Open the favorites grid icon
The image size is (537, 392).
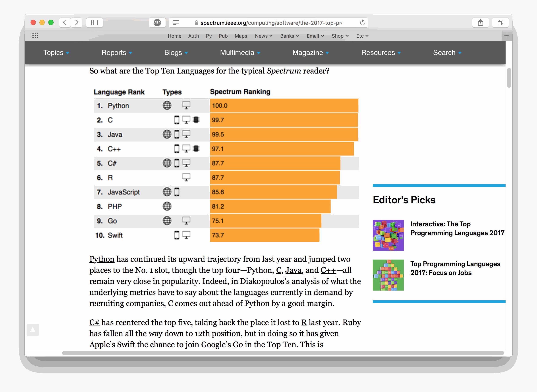[35, 36]
